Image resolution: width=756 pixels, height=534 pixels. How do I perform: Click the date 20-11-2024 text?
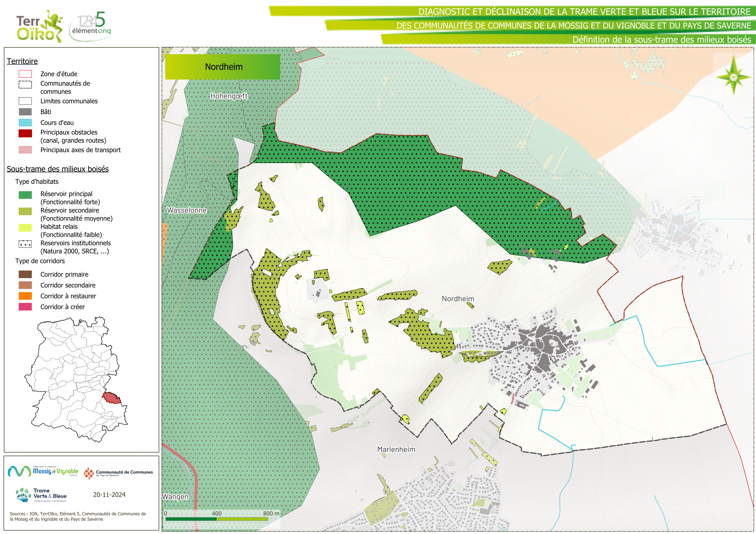(109, 495)
